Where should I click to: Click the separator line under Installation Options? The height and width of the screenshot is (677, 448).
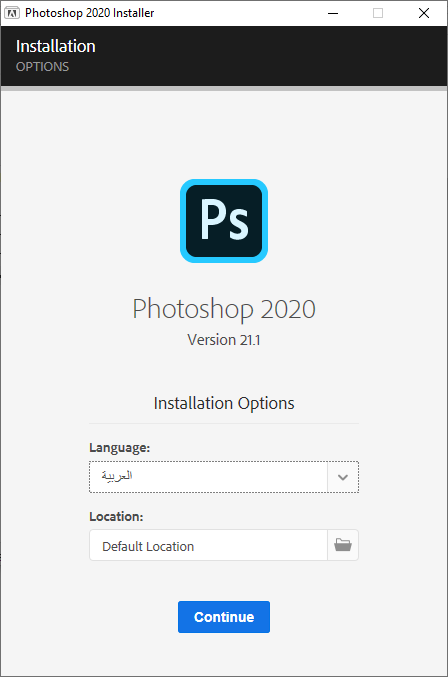[224, 424]
